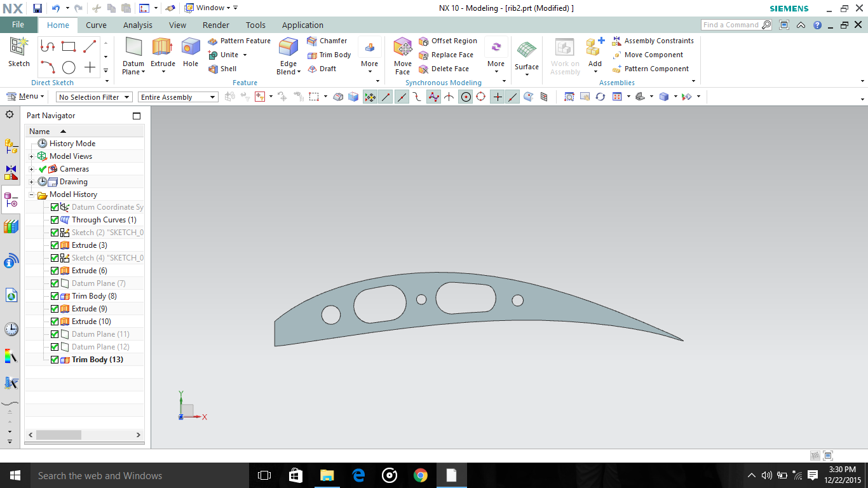Save the part with the floppy icon
868x488 pixels.
pyautogui.click(x=37, y=8)
